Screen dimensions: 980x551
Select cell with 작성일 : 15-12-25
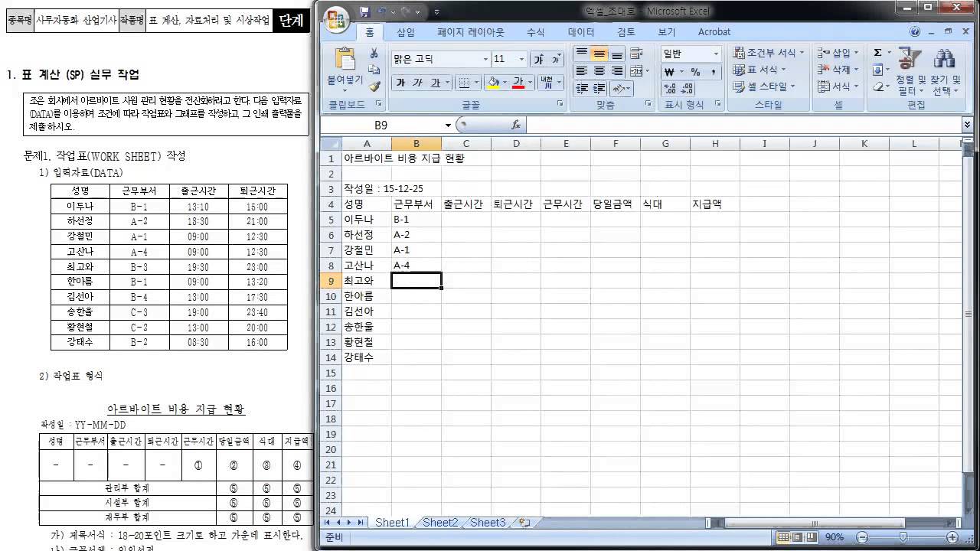pyautogui.click(x=383, y=189)
